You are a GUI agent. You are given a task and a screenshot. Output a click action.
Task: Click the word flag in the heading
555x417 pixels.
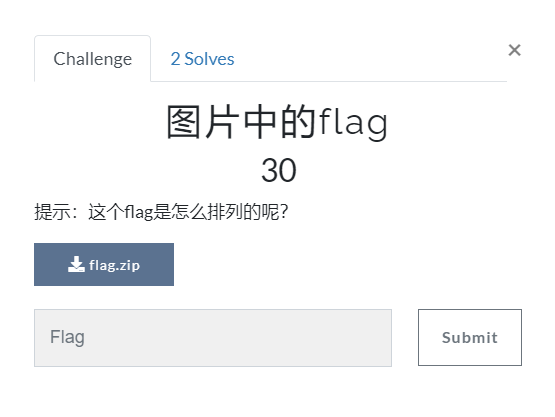(353, 123)
